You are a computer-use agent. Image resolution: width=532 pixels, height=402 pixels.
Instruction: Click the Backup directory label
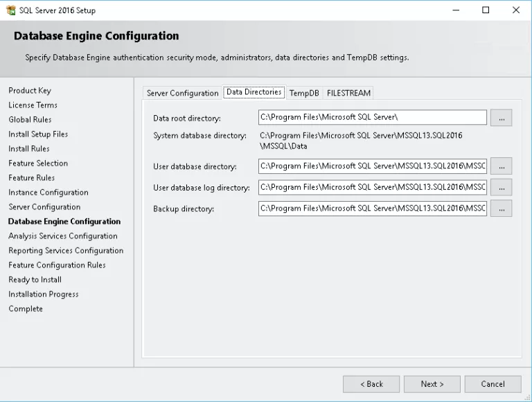pyautogui.click(x=184, y=209)
